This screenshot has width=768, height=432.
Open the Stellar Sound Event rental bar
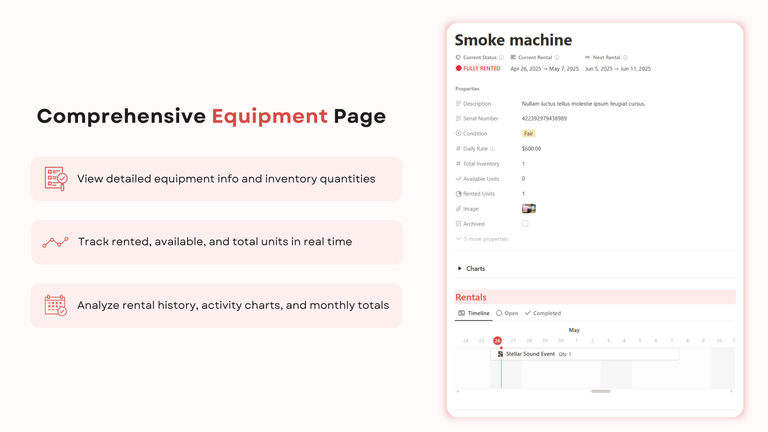[585, 354]
